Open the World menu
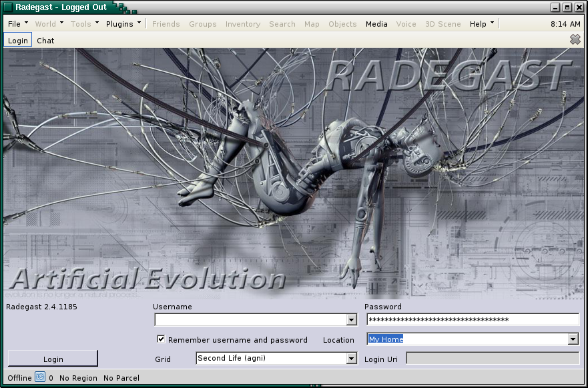The height and width of the screenshot is (388, 588). [49, 24]
